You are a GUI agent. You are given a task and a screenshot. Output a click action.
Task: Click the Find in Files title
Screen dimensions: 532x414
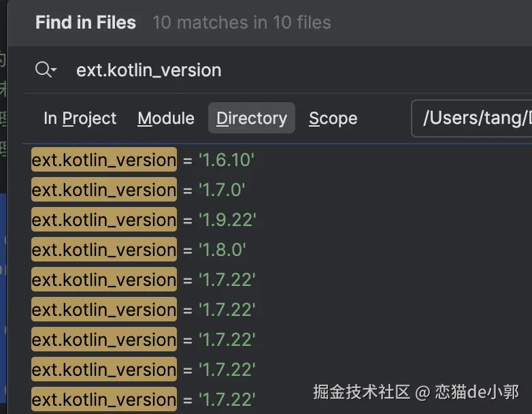tap(86, 22)
